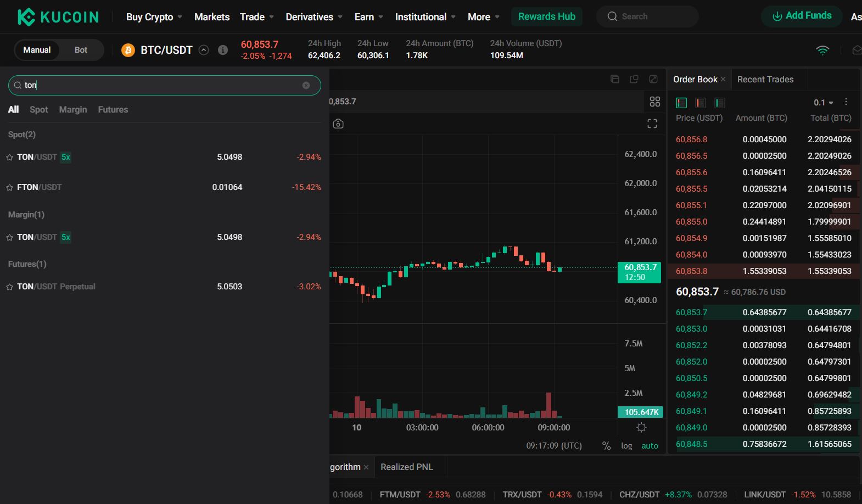The width and height of the screenshot is (862, 504).
Task: Change order book 0.1 price grouping
Action: pyautogui.click(x=824, y=103)
